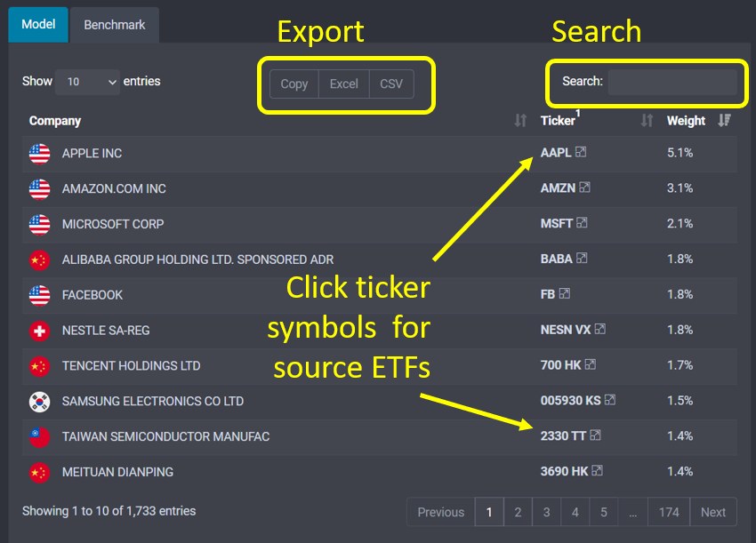The image size is (756, 543).
Task: Click the Taiwan flag beside Taiwan Semiconductor
Action: [39, 437]
